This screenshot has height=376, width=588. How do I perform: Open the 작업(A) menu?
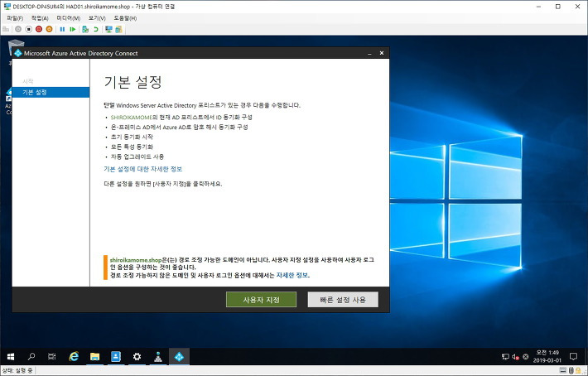click(x=40, y=18)
